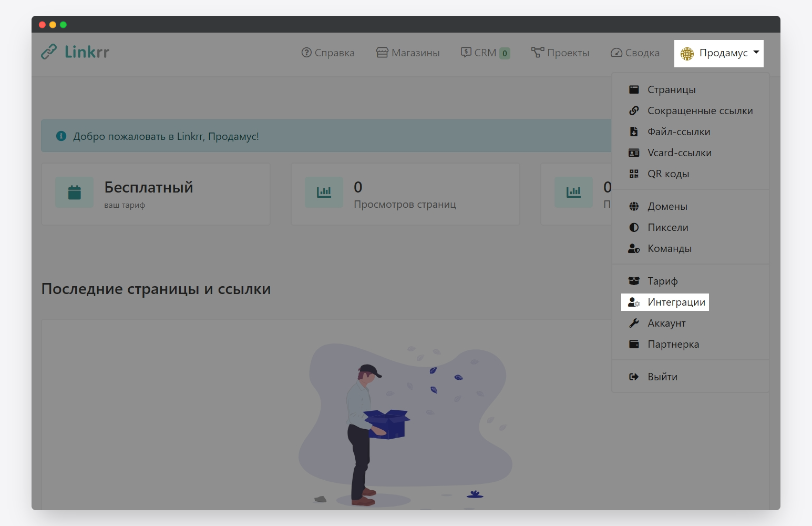The height and width of the screenshot is (526, 812).
Task: Click the globe icon next to Домены
Action: pyautogui.click(x=634, y=207)
